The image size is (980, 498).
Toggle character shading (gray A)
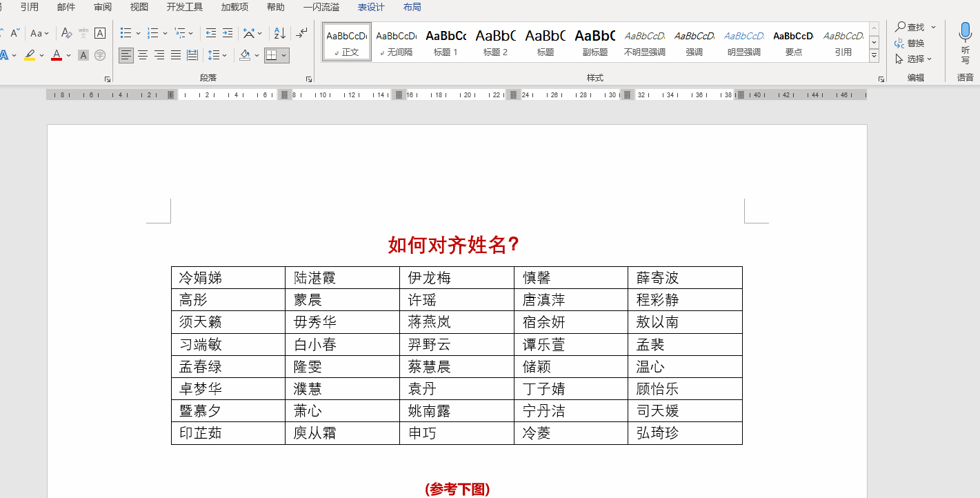[x=83, y=55]
